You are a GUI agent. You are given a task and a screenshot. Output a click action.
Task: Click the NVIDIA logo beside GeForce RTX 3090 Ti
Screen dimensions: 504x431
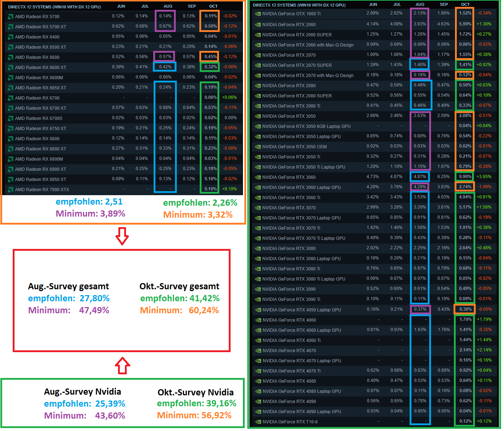[x=258, y=299]
